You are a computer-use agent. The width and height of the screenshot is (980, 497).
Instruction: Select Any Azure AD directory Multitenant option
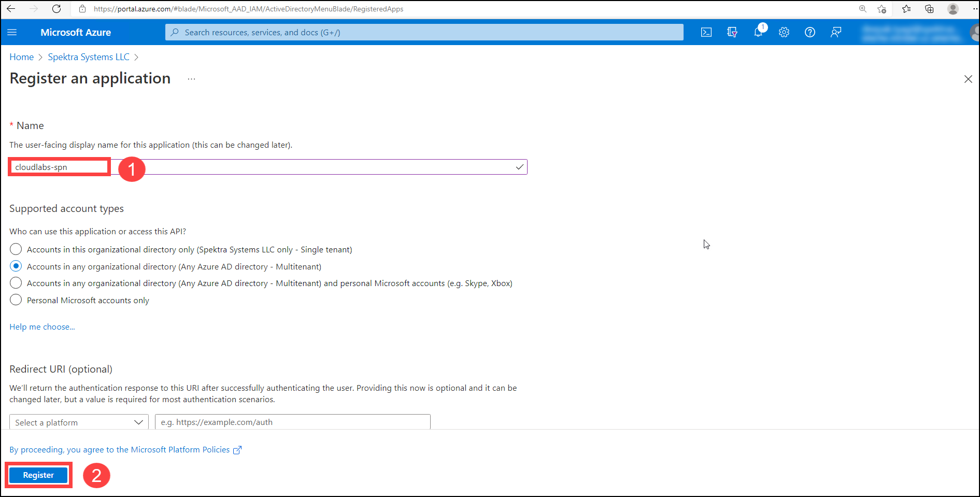(x=16, y=266)
